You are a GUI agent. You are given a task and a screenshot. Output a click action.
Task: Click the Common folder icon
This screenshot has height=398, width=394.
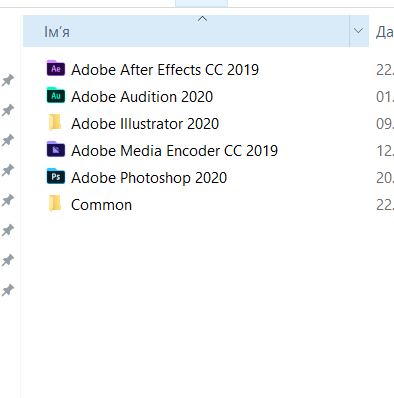coord(55,203)
